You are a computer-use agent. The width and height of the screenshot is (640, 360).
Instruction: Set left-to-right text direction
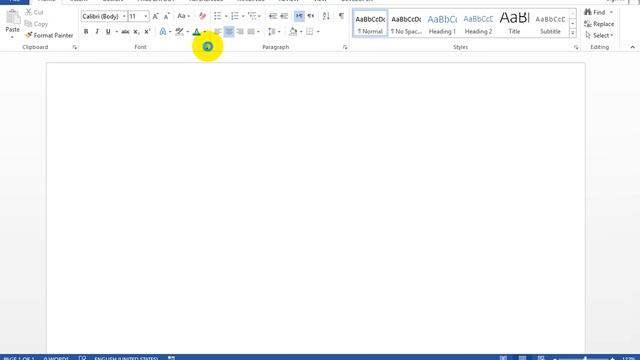tap(299, 16)
